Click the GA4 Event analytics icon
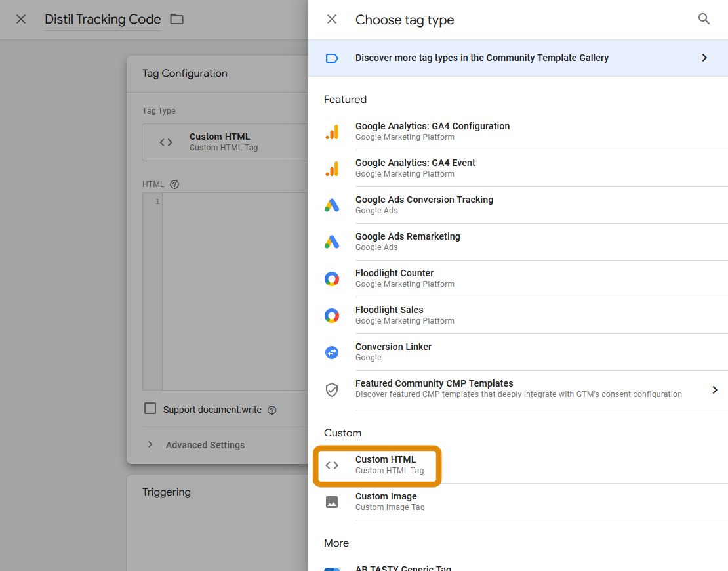728x571 pixels. click(x=332, y=168)
